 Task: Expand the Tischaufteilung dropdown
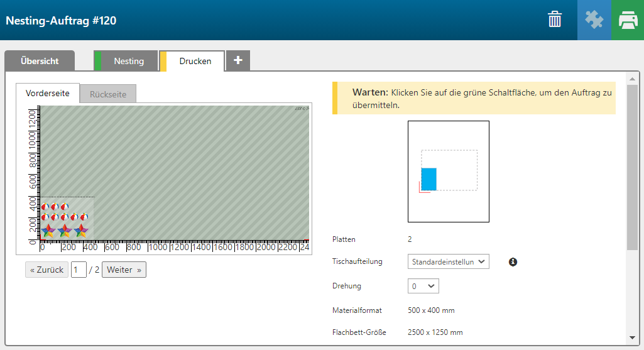[x=448, y=262]
